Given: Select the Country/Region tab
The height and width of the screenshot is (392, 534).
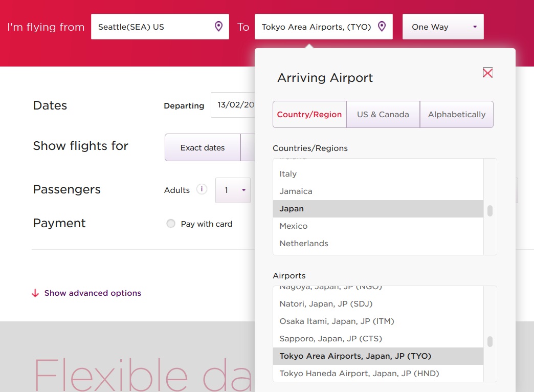Looking at the screenshot, I should click(309, 114).
